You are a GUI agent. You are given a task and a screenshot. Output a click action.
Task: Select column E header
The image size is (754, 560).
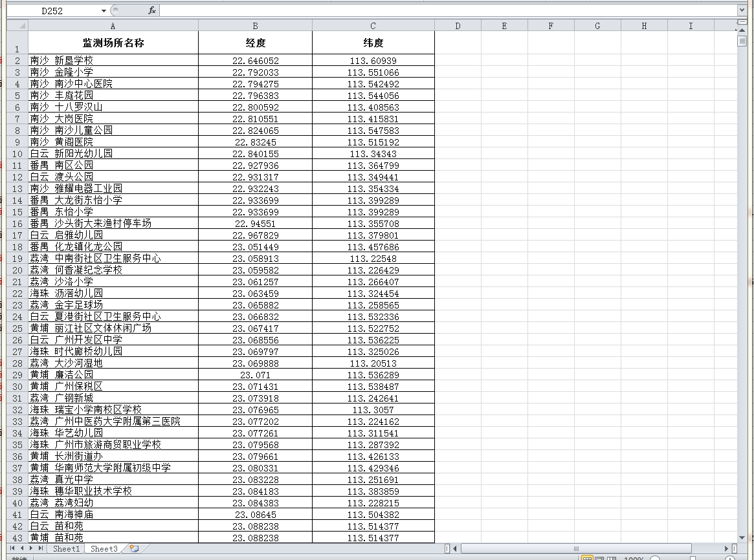click(504, 25)
